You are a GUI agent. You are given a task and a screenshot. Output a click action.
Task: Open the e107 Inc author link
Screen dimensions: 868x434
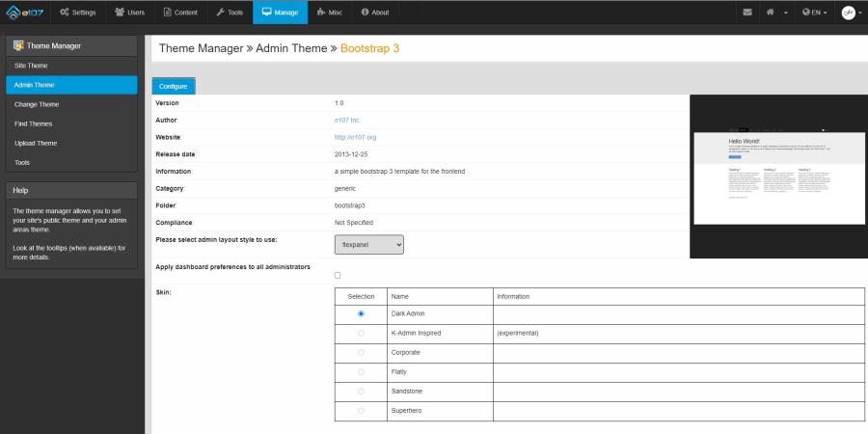click(x=347, y=121)
